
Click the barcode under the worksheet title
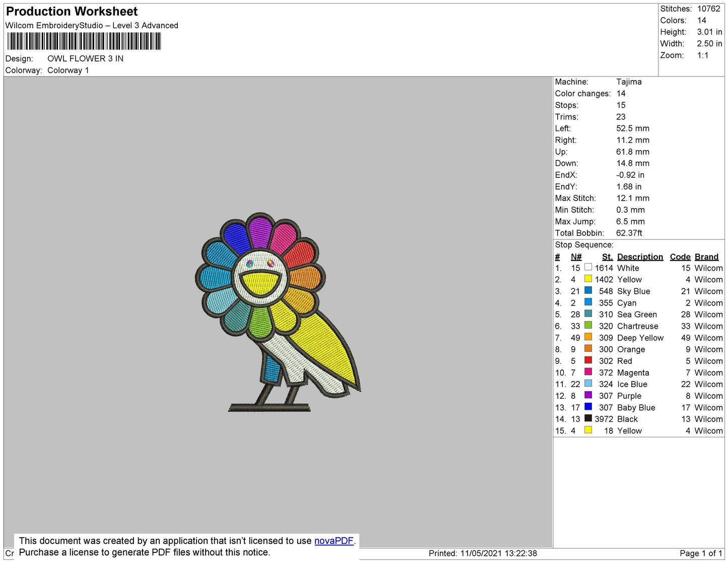[84, 41]
